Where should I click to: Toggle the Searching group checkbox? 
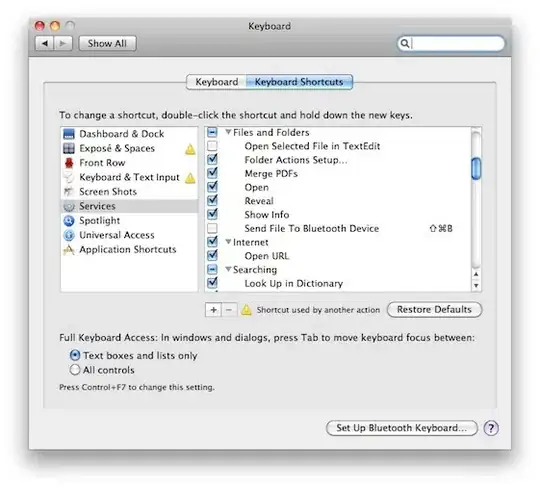coord(212,269)
